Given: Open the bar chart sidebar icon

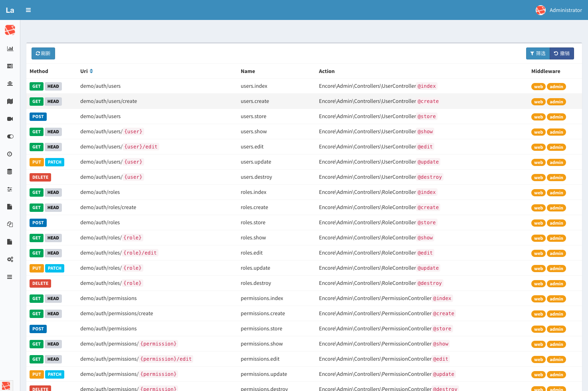Looking at the screenshot, I should pos(10,49).
